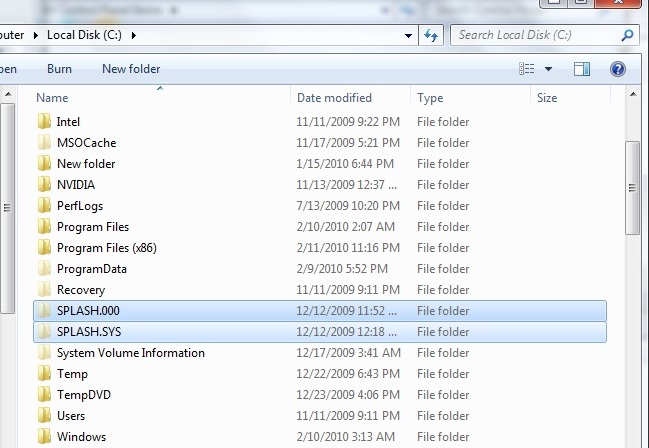Click date 12/23/2009 4:06 PM
Image resolution: width=649 pixels, height=448 pixels.
point(348,395)
